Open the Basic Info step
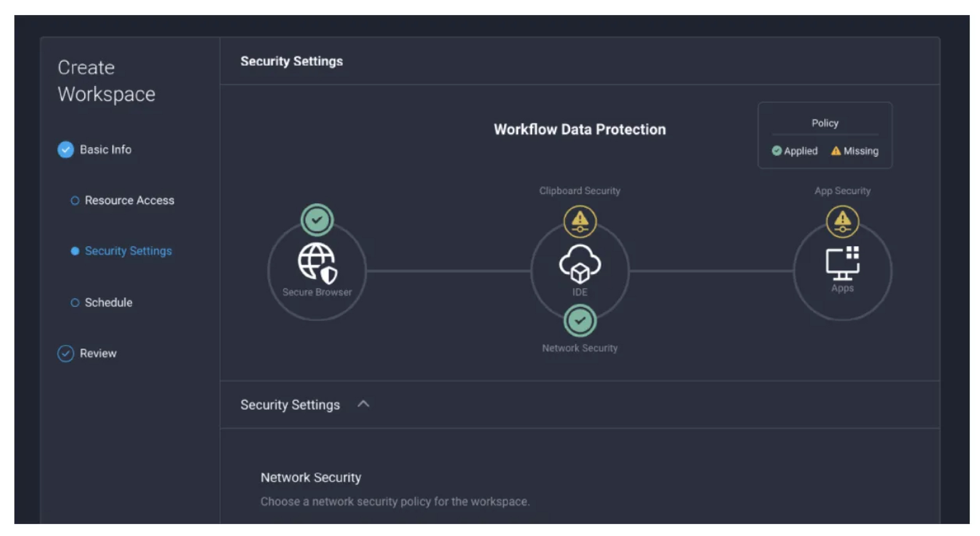This screenshot has height=536, width=980. tap(105, 150)
